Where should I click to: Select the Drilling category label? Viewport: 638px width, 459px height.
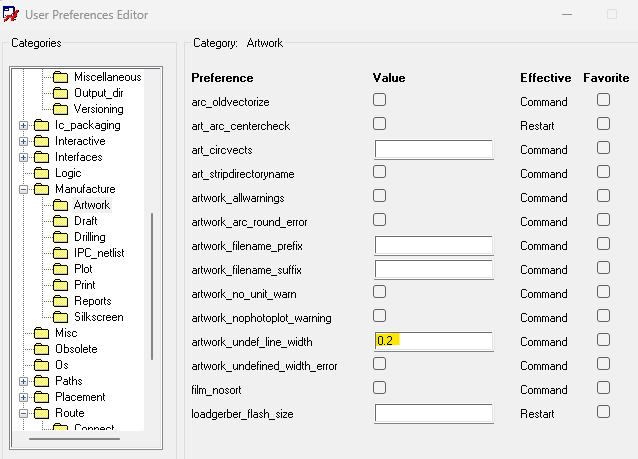point(90,237)
